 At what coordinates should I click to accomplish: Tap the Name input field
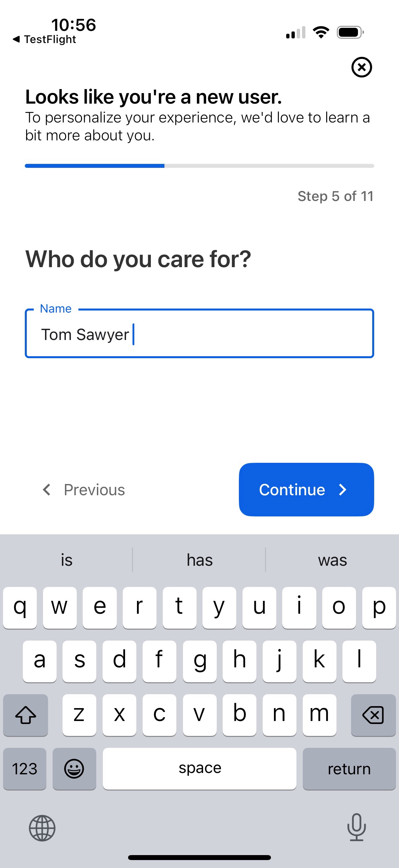coord(199,334)
